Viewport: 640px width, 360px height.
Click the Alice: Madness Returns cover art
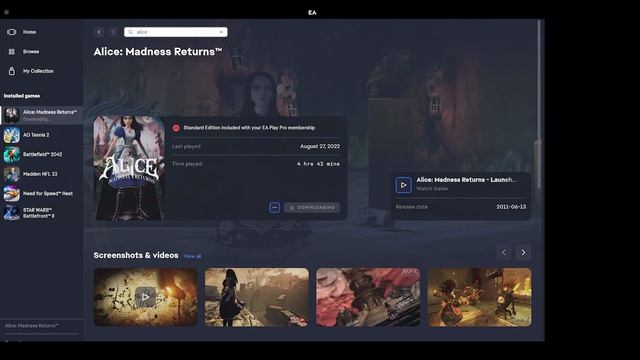click(129, 168)
